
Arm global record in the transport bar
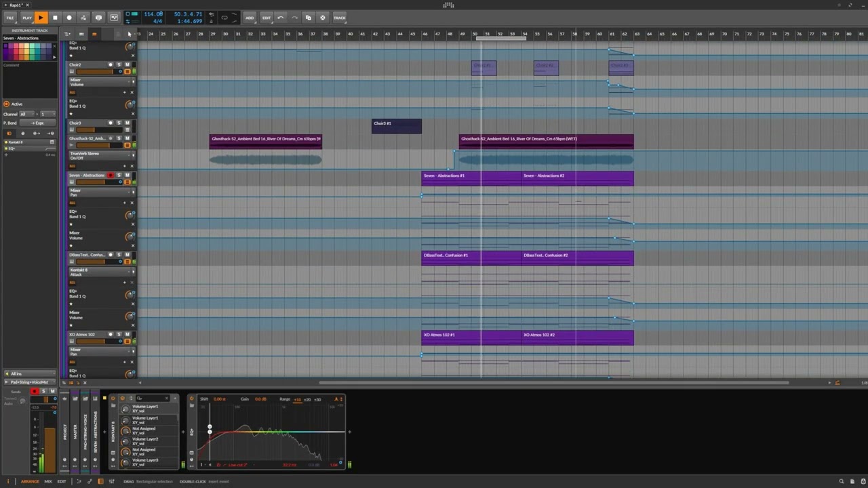[x=69, y=18]
